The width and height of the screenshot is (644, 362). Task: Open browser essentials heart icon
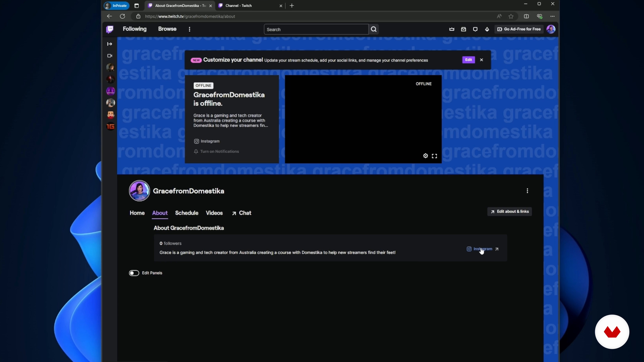[x=539, y=16]
